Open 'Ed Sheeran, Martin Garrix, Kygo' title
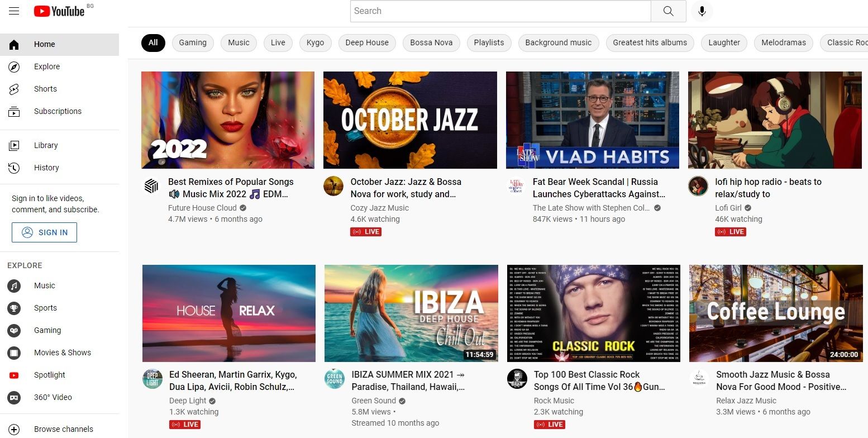The width and height of the screenshot is (868, 438). click(233, 381)
